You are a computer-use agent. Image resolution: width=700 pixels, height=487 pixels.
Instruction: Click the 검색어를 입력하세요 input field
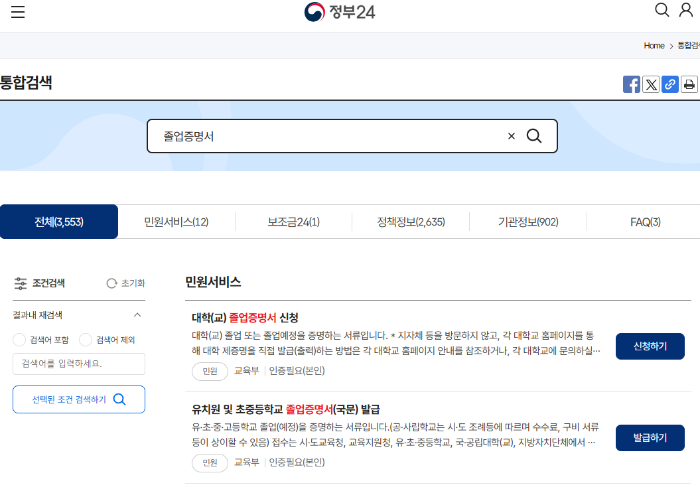[79, 364]
